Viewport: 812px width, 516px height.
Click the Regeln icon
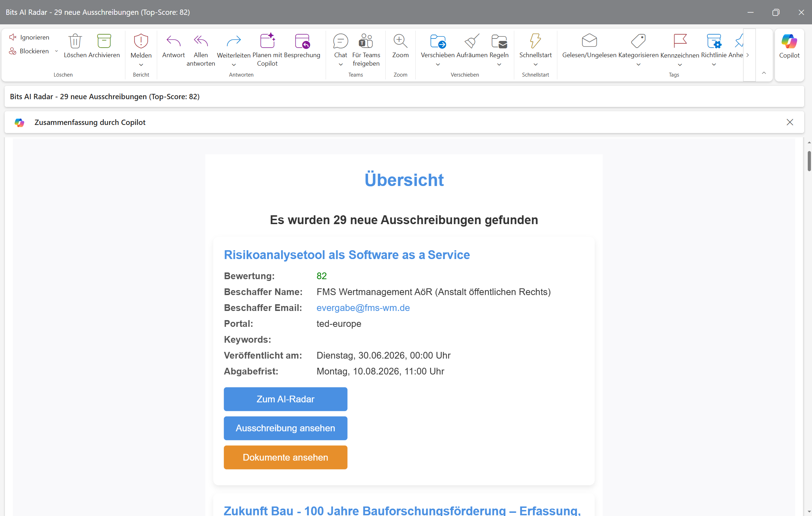[x=499, y=41]
